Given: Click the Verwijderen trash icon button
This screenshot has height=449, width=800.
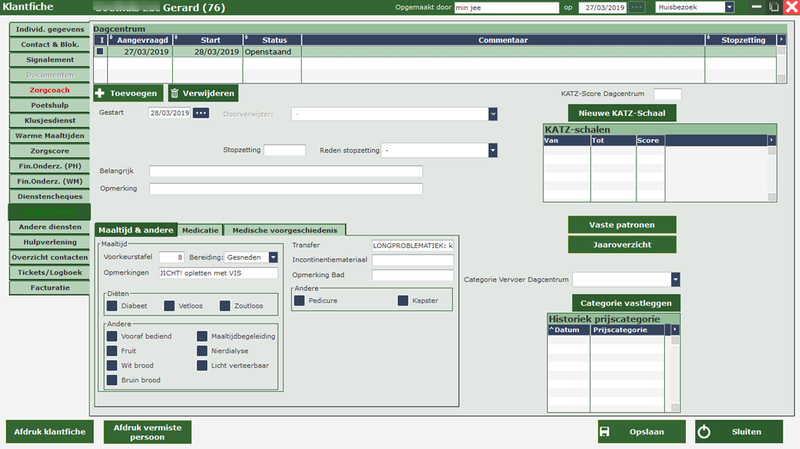Looking at the screenshot, I should (175, 93).
